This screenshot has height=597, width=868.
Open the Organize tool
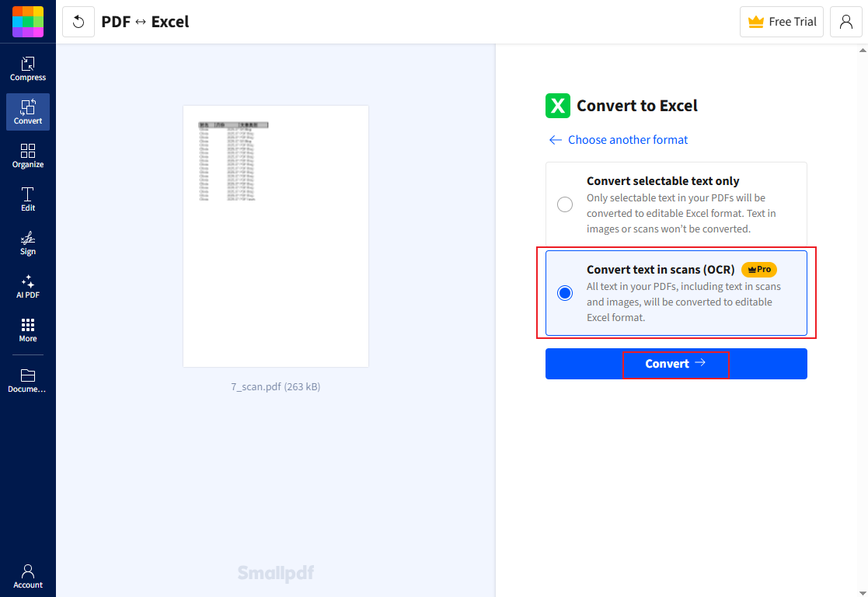click(x=28, y=155)
